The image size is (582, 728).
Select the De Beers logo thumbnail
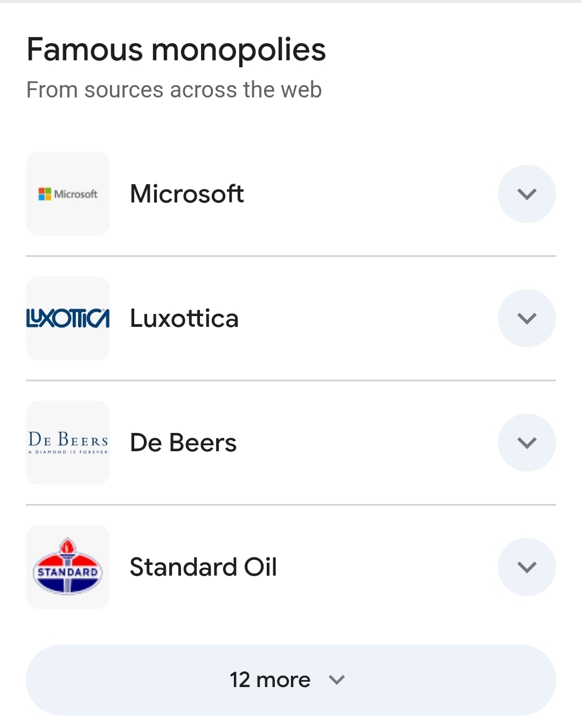[x=68, y=443]
